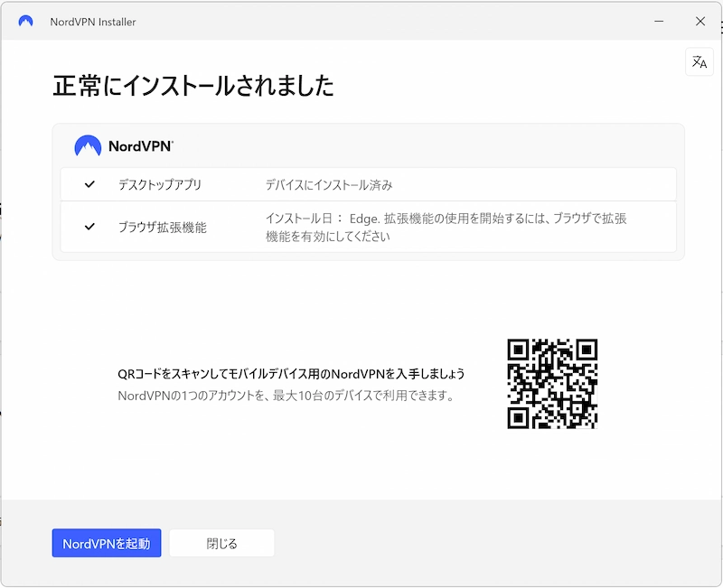Click the QR code image

coord(552,384)
